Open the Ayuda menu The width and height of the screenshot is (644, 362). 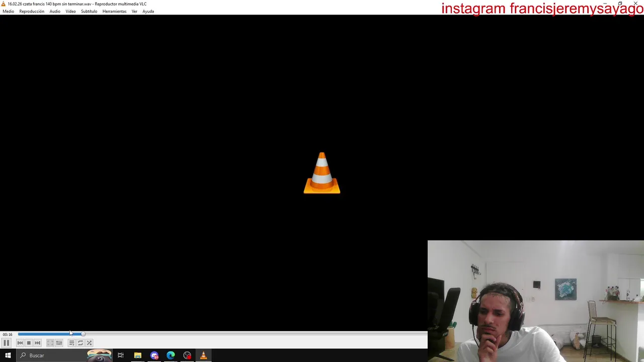pos(148,11)
